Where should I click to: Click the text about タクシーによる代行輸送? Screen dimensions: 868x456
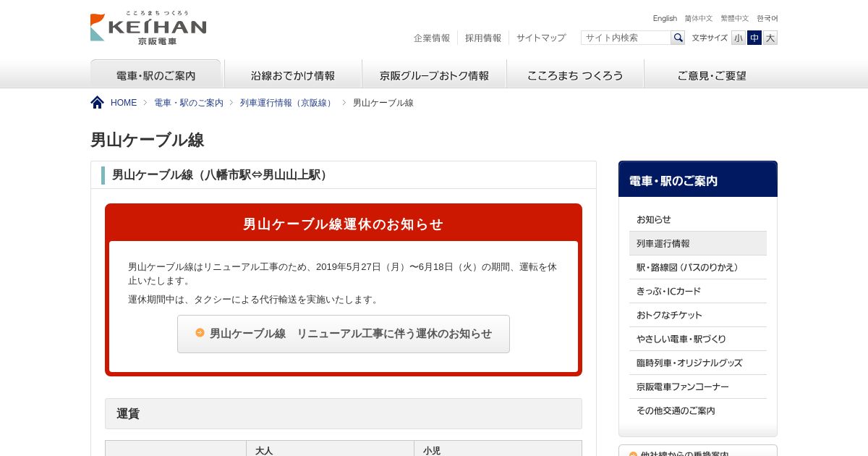click(253, 299)
